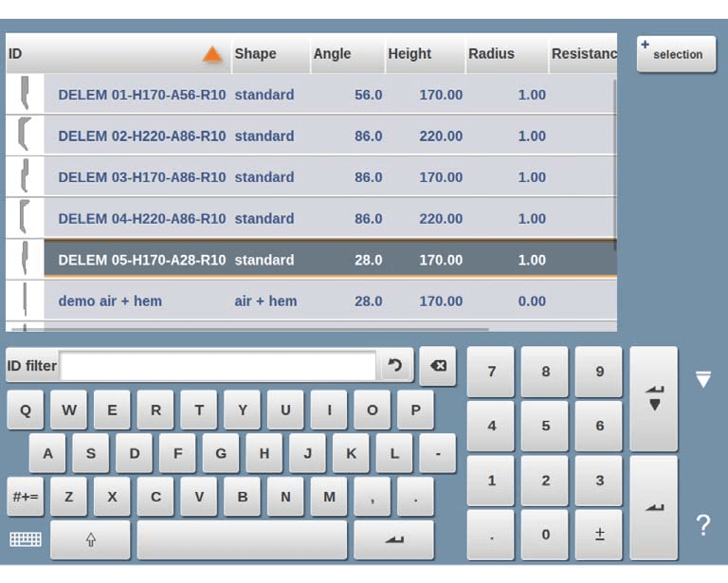Tap the H key
The width and height of the screenshot is (728, 583).
click(264, 453)
